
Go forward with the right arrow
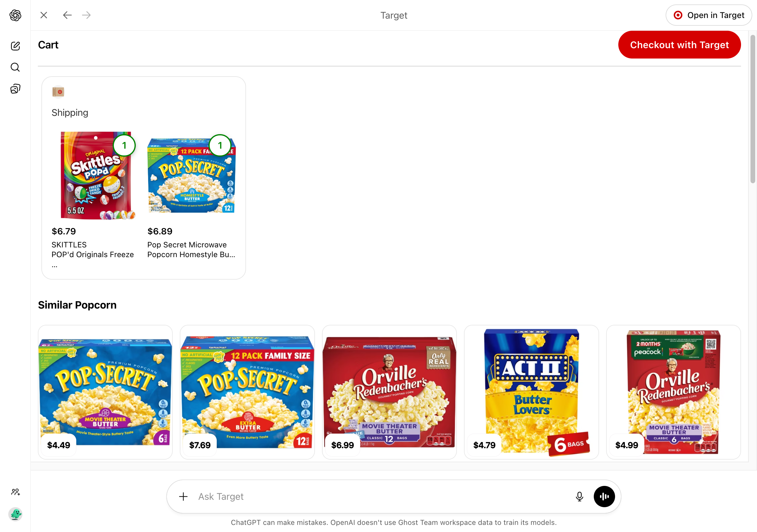point(86,15)
